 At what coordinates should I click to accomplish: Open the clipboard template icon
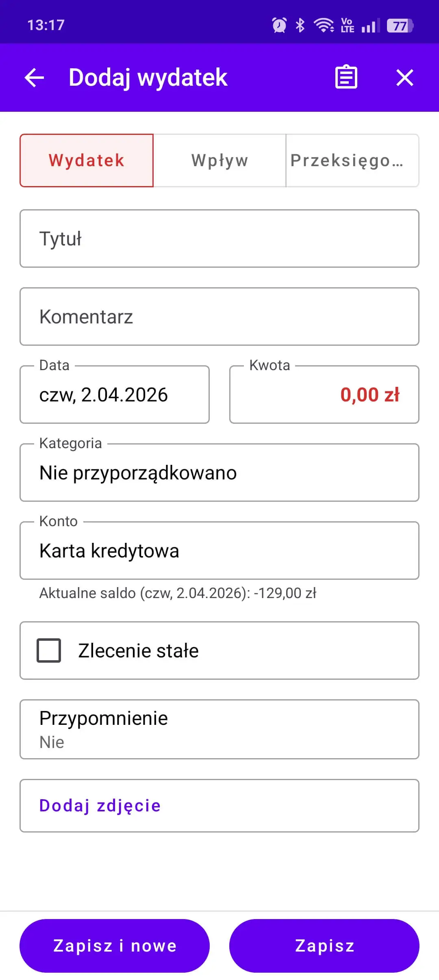click(346, 77)
